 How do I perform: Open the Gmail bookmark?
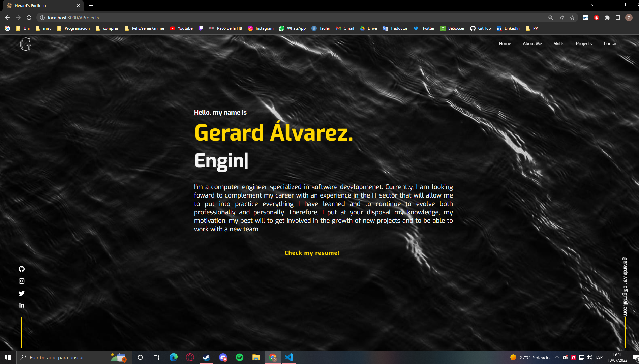[x=344, y=28]
